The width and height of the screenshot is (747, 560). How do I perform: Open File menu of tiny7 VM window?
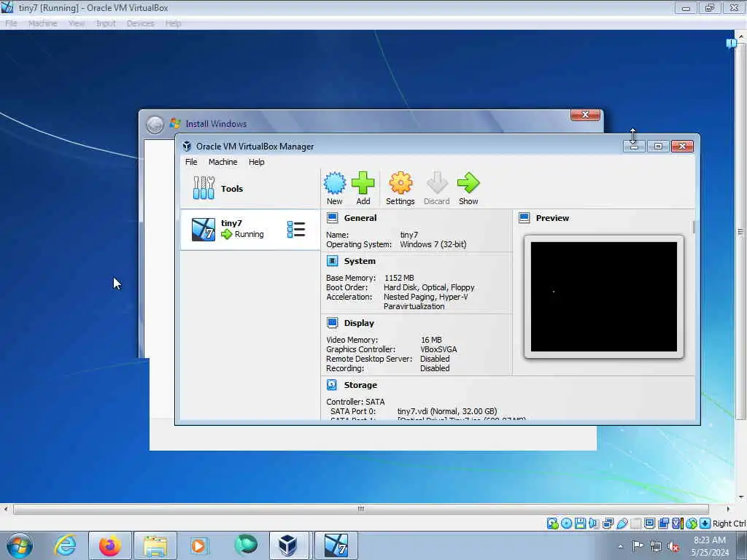(x=11, y=23)
